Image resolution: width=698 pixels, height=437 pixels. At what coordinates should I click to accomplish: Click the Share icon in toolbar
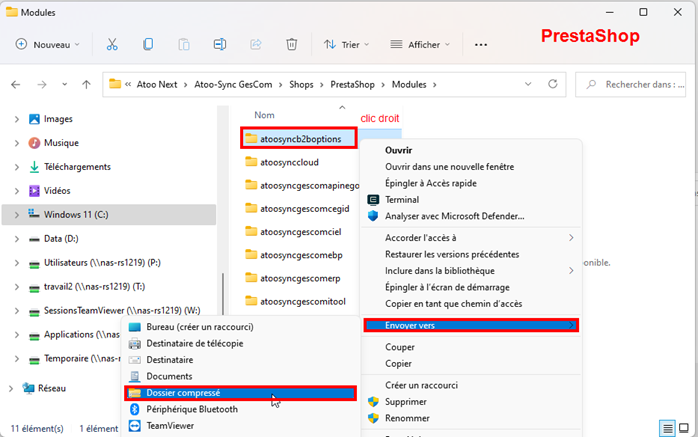point(256,45)
